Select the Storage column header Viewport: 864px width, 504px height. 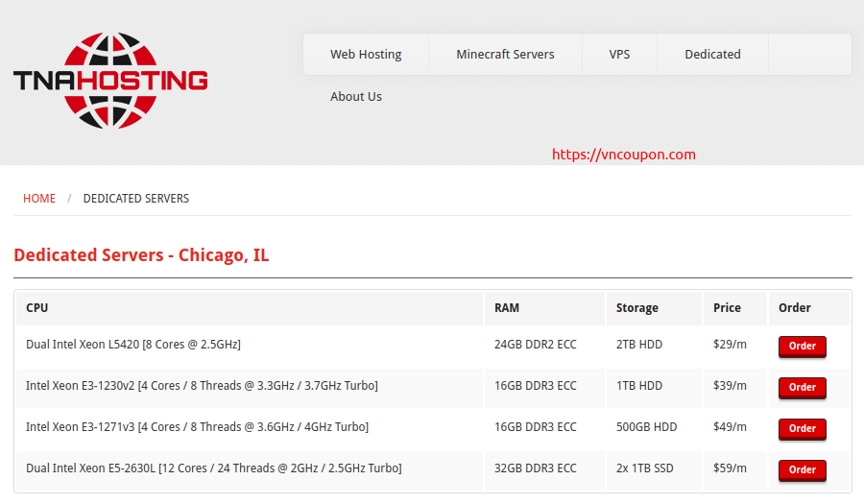pyautogui.click(x=637, y=308)
